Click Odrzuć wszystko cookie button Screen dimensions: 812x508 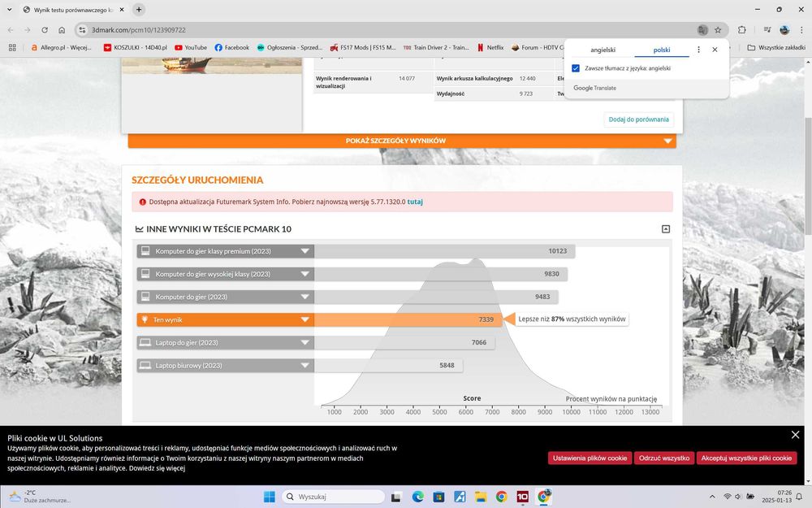tap(664, 458)
